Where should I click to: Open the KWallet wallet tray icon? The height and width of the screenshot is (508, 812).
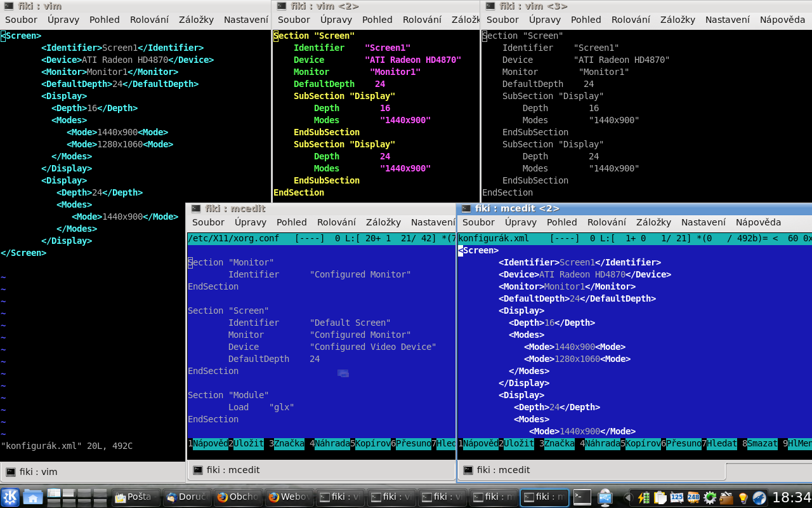pyautogui.click(x=726, y=497)
